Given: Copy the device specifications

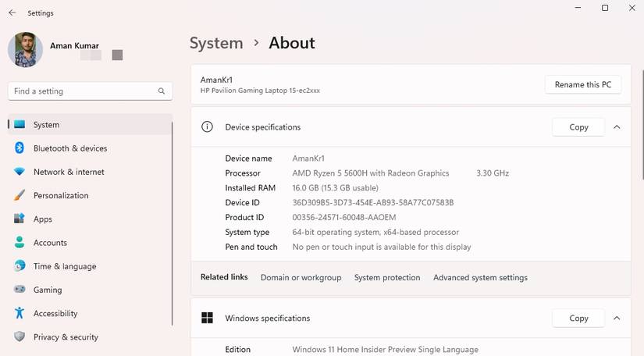Looking at the screenshot, I should pyautogui.click(x=578, y=126).
